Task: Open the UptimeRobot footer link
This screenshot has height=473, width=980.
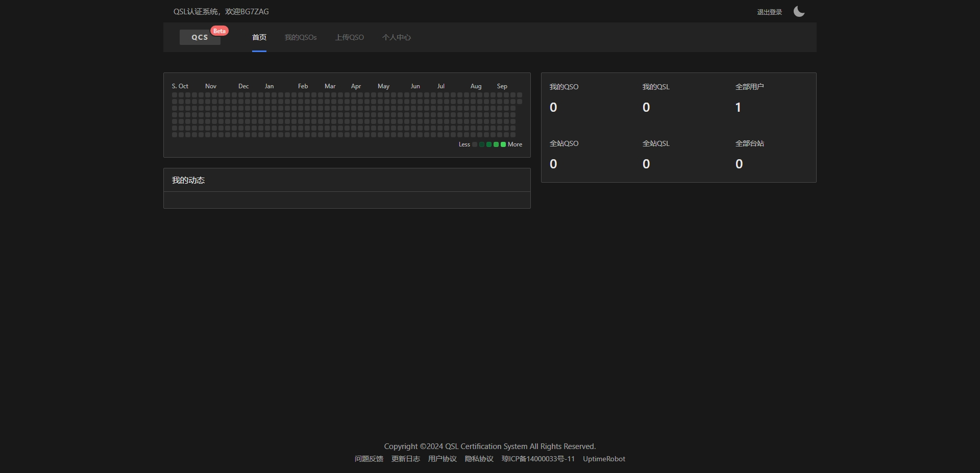Action: pyautogui.click(x=604, y=459)
